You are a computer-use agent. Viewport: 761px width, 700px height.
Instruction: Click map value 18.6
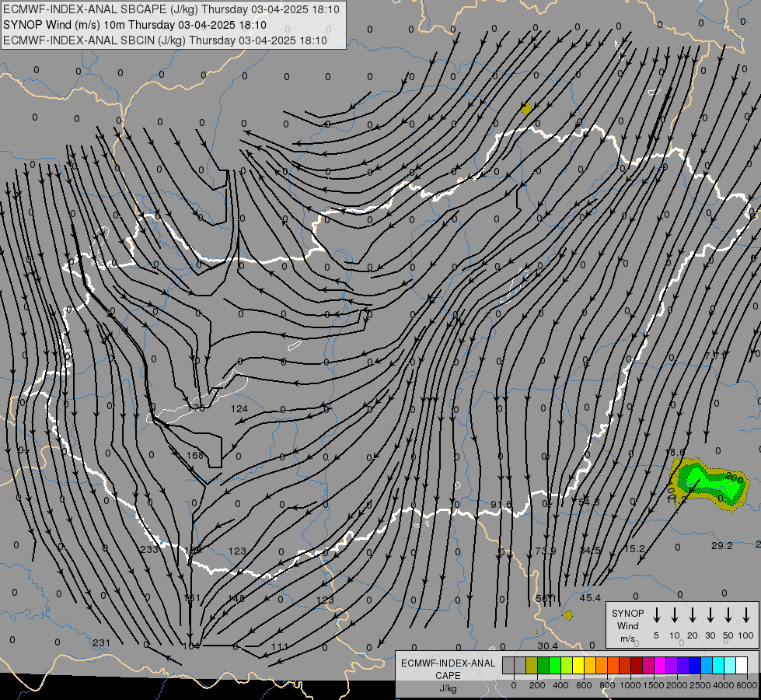coord(675,453)
